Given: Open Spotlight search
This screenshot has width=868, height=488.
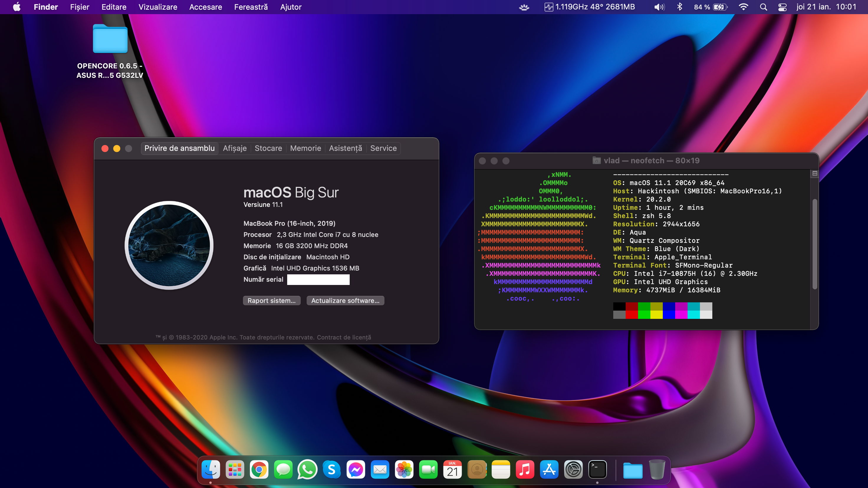Looking at the screenshot, I should tap(764, 7).
